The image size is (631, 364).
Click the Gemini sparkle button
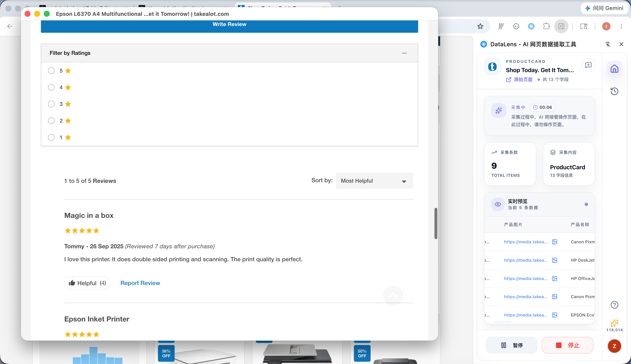[604, 8]
